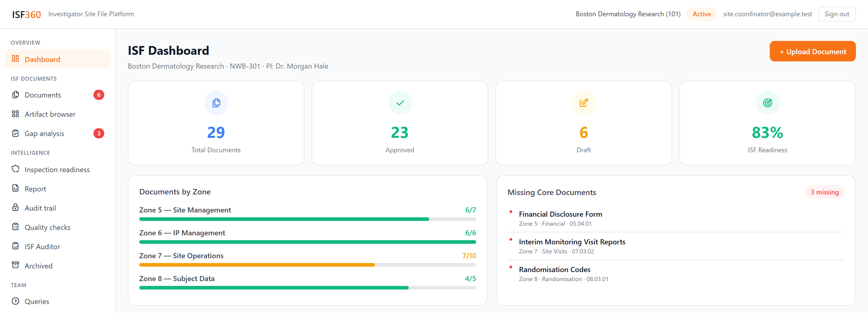Click the Total Documents card icon

pos(216,103)
